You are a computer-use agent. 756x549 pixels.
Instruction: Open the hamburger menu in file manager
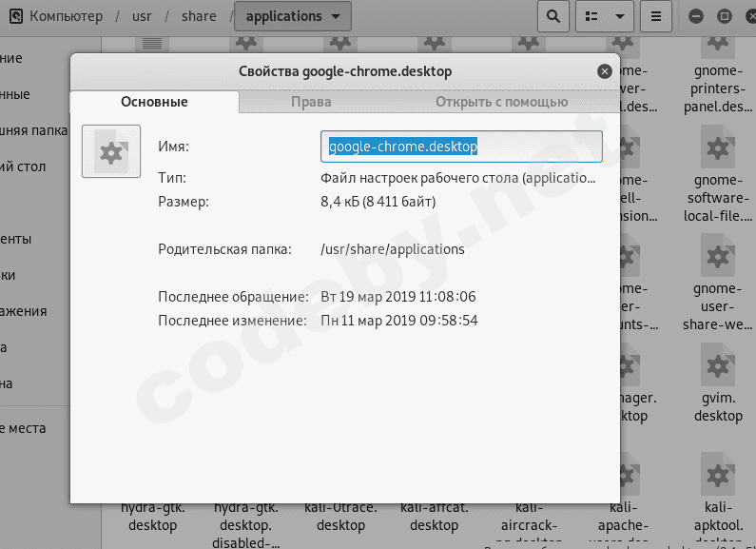pos(656,16)
